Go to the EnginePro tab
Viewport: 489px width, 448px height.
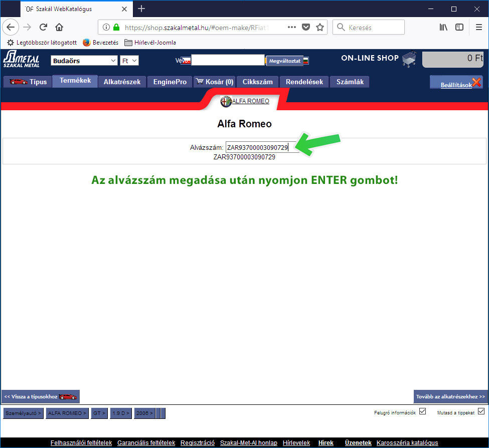coord(170,82)
